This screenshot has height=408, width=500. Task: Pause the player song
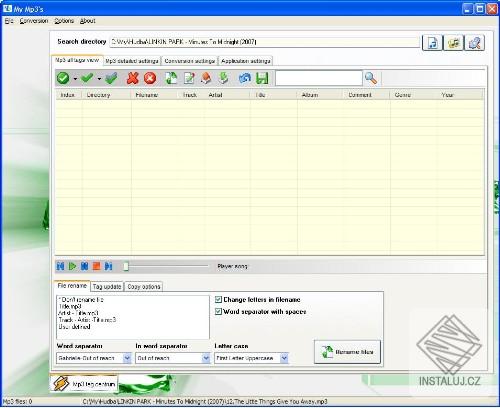(84, 266)
